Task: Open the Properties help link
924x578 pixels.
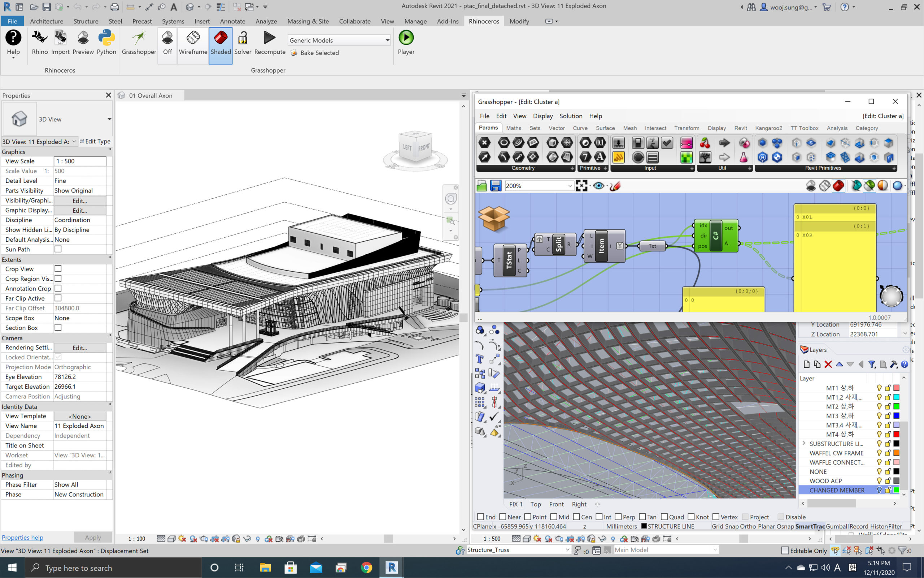Action: tap(22, 537)
